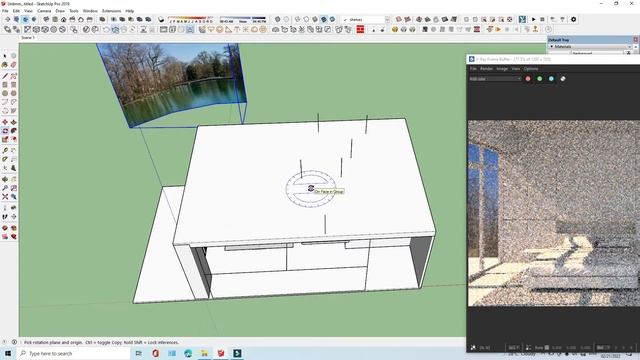Click the Windows Start button

[8, 353]
